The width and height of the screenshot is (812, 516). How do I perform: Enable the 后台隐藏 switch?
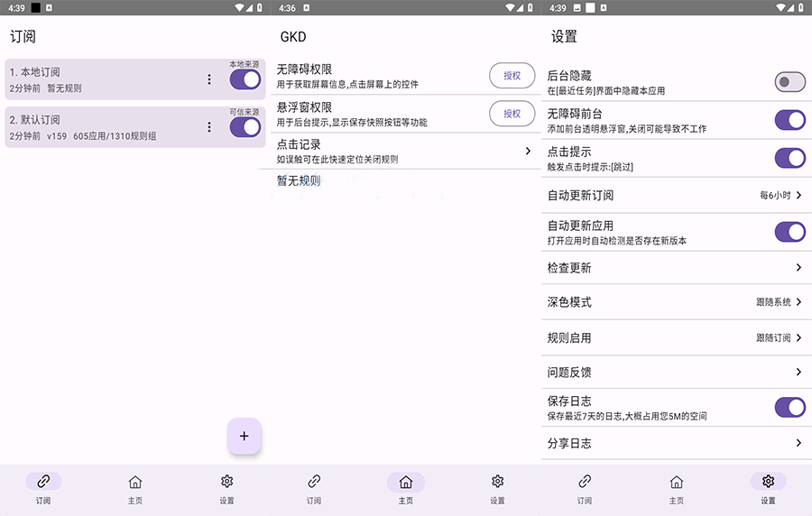click(790, 82)
